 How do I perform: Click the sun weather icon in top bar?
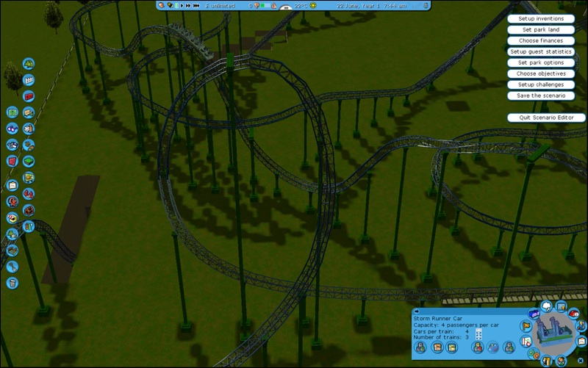(313, 6)
